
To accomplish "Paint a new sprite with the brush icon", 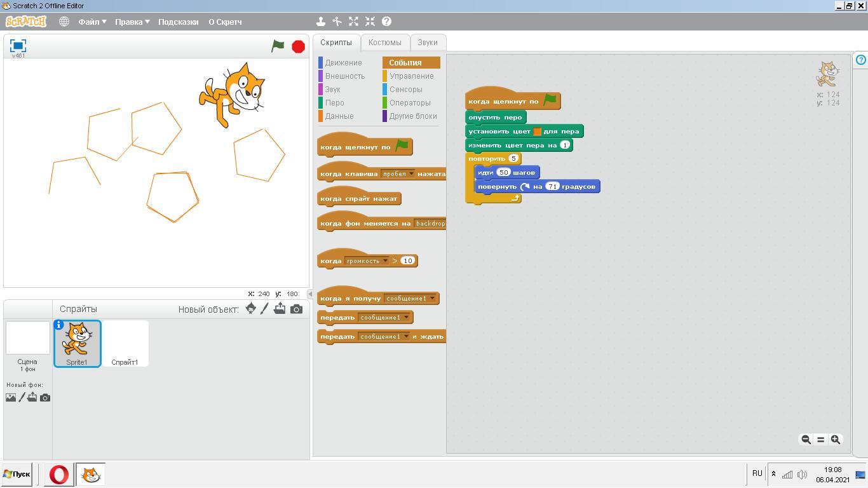I will coord(265,309).
